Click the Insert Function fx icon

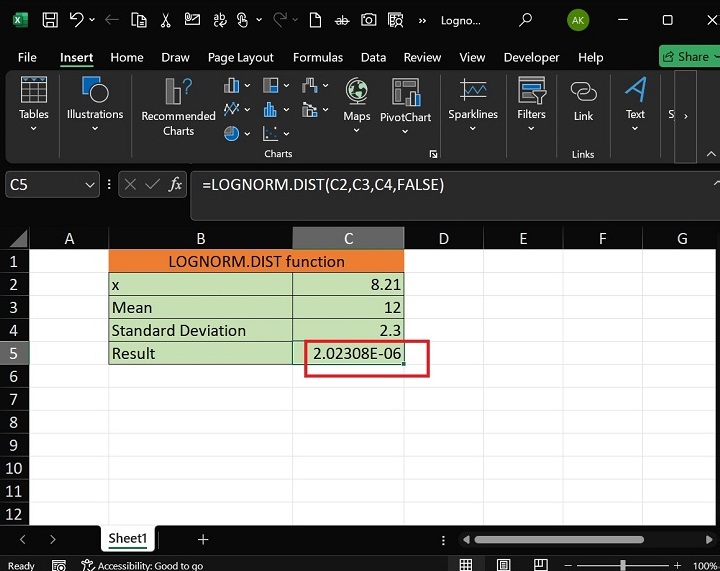coord(175,184)
